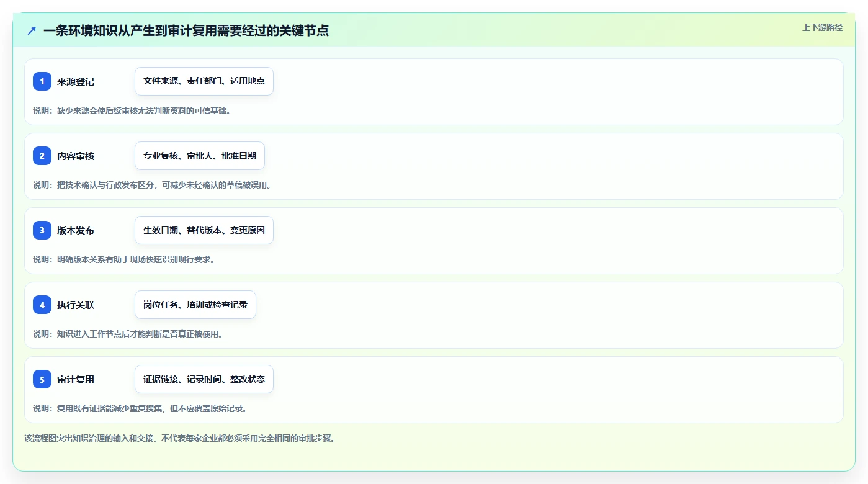
Task: Click the step 4 number badge
Action: coord(42,305)
